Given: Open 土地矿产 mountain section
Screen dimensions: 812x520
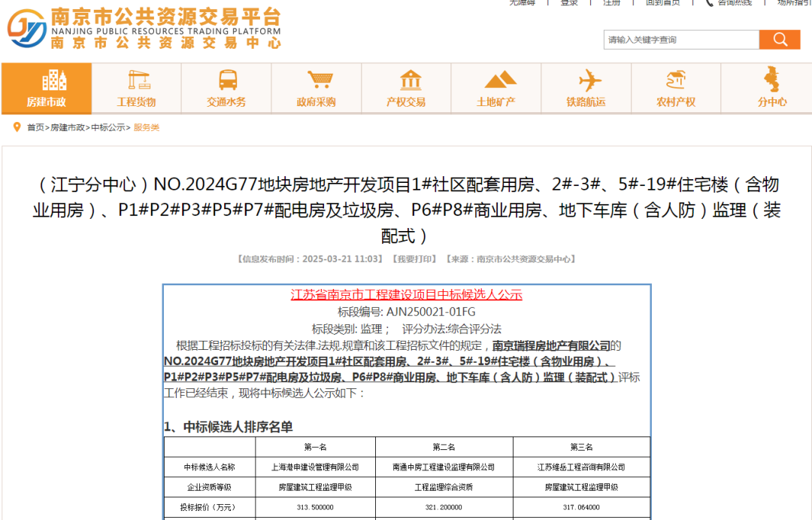Looking at the screenshot, I should point(496,88).
